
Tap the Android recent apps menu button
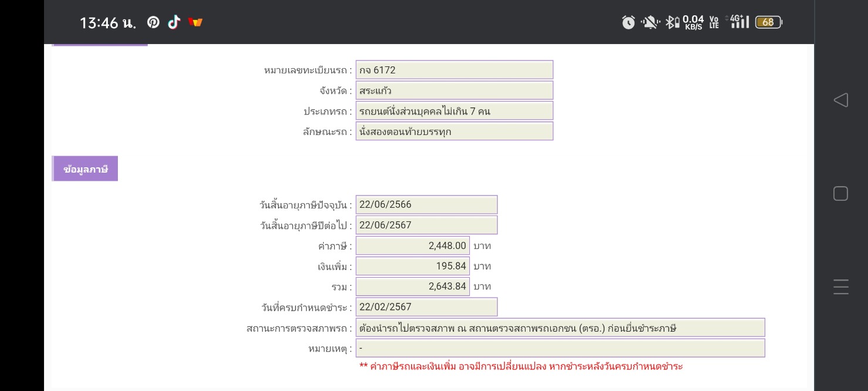[841, 286]
